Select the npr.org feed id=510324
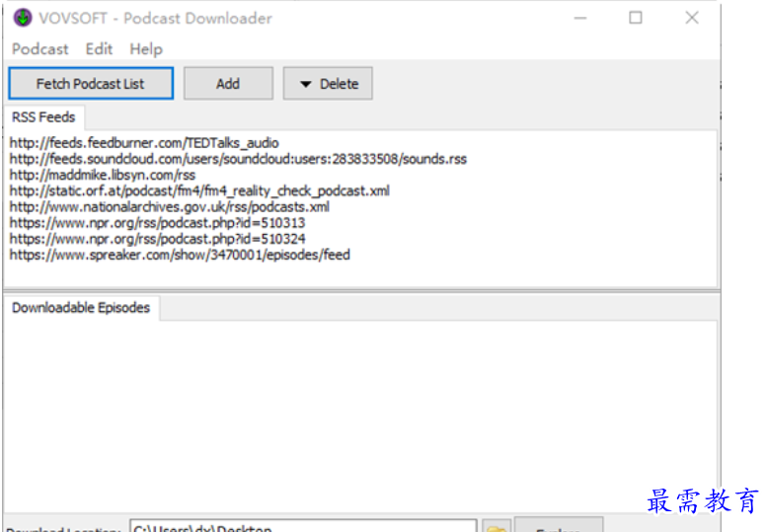The height and width of the screenshot is (532, 767). (158, 239)
